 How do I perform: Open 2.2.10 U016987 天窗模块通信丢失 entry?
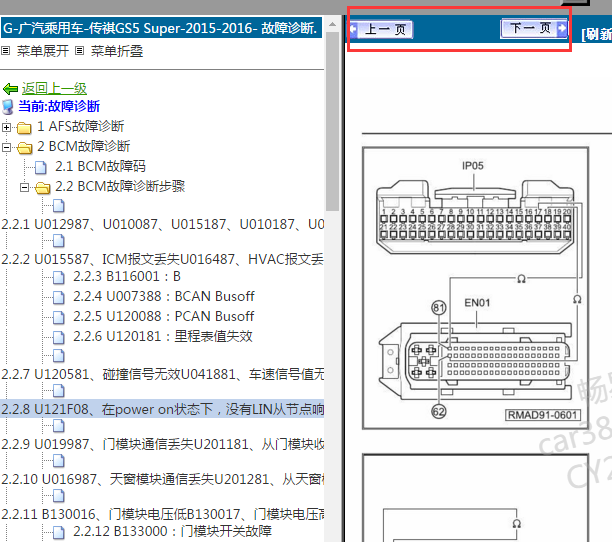162,479
